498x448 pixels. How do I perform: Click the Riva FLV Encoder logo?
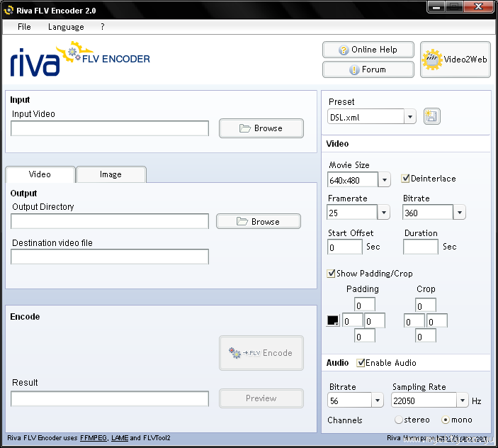tap(80, 59)
